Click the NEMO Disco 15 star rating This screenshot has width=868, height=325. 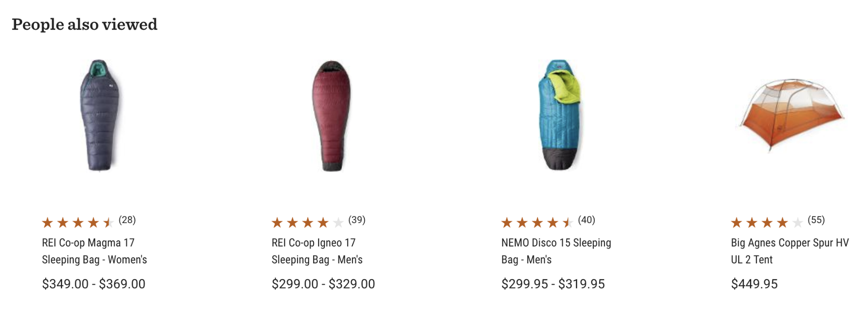point(537,223)
